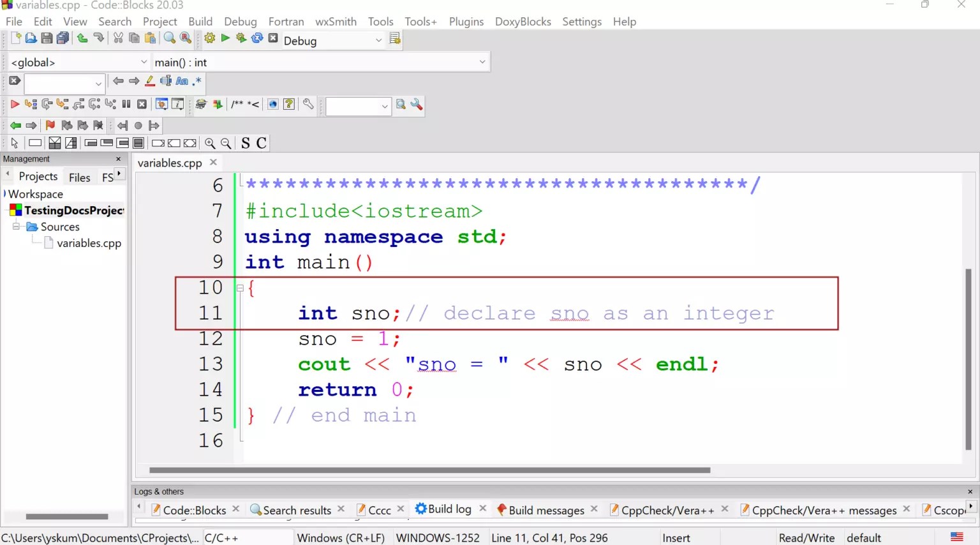Open the Fortran menu
The width and height of the screenshot is (980, 545).
click(286, 21)
